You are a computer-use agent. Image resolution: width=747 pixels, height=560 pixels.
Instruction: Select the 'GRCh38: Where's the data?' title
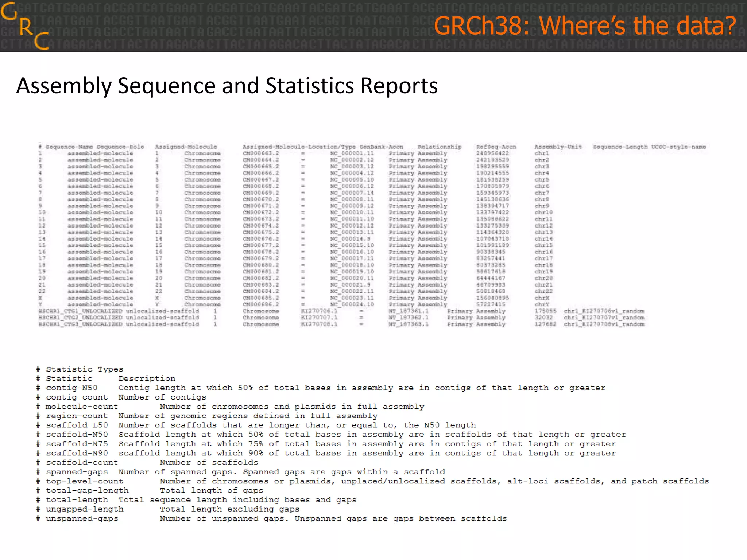pyautogui.click(x=585, y=26)
